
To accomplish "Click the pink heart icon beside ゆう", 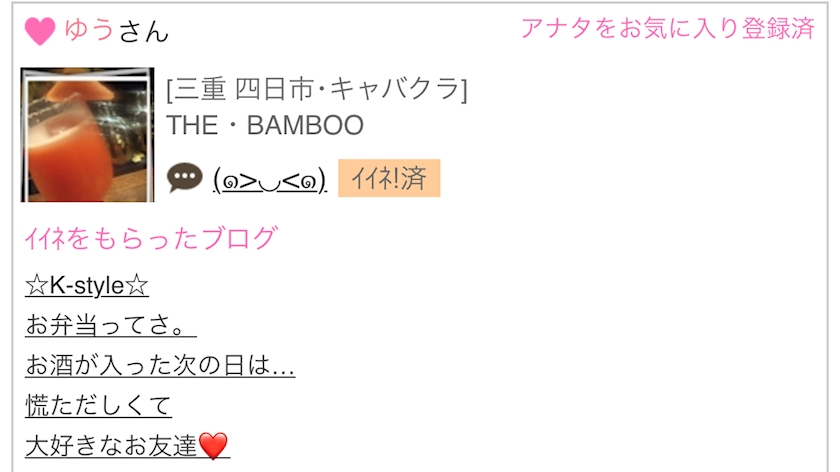I will 40,31.
